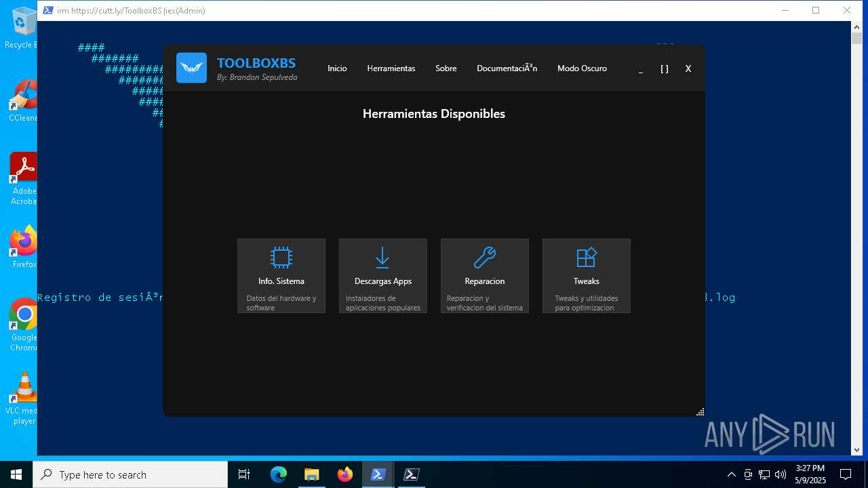The width and height of the screenshot is (868, 488).
Task: Open Task View on the taskbar
Action: coord(244,474)
